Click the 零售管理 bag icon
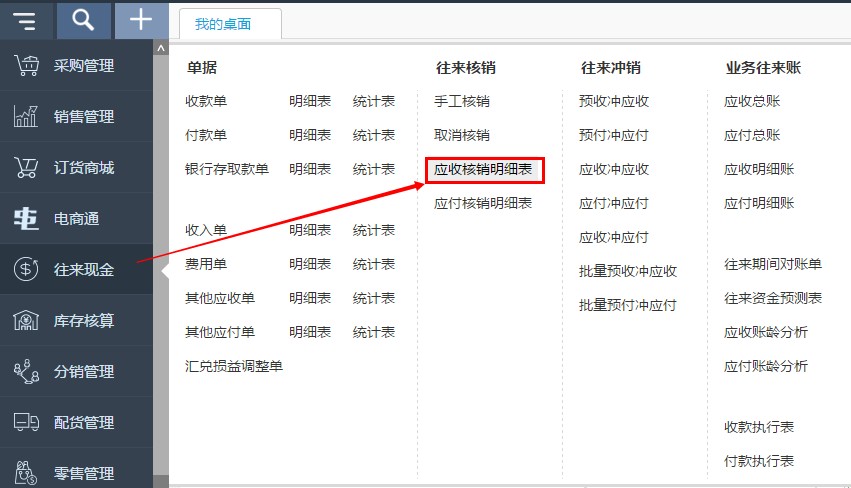851x488 pixels. click(25, 473)
